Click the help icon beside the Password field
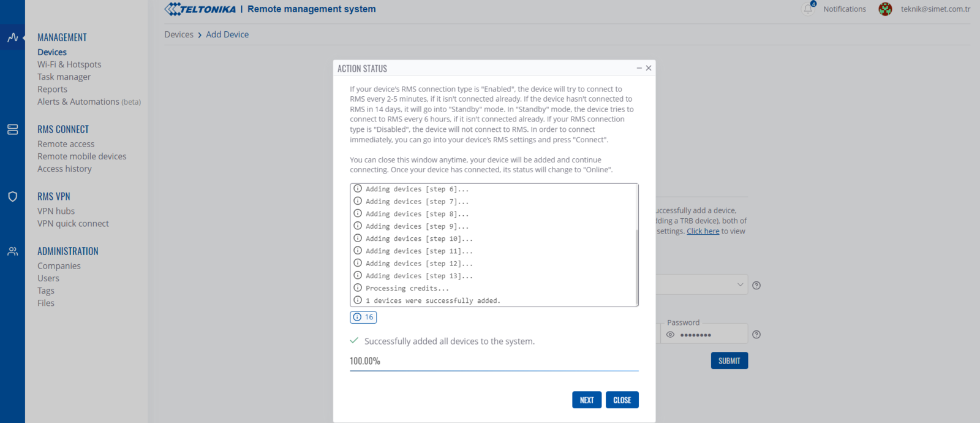980x423 pixels. (x=756, y=335)
